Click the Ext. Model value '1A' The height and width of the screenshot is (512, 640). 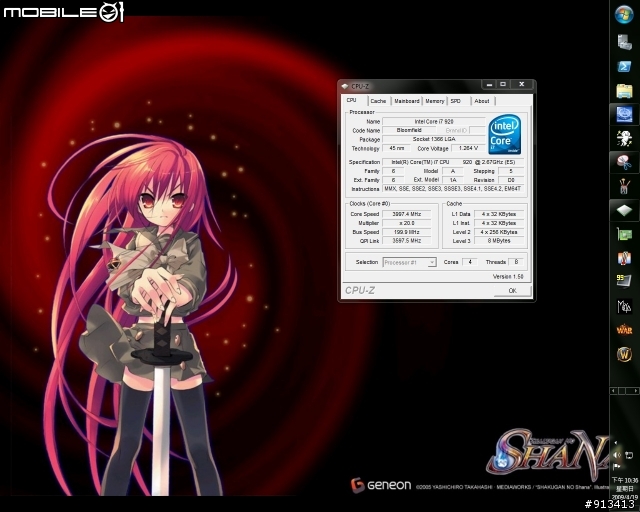click(453, 180)
